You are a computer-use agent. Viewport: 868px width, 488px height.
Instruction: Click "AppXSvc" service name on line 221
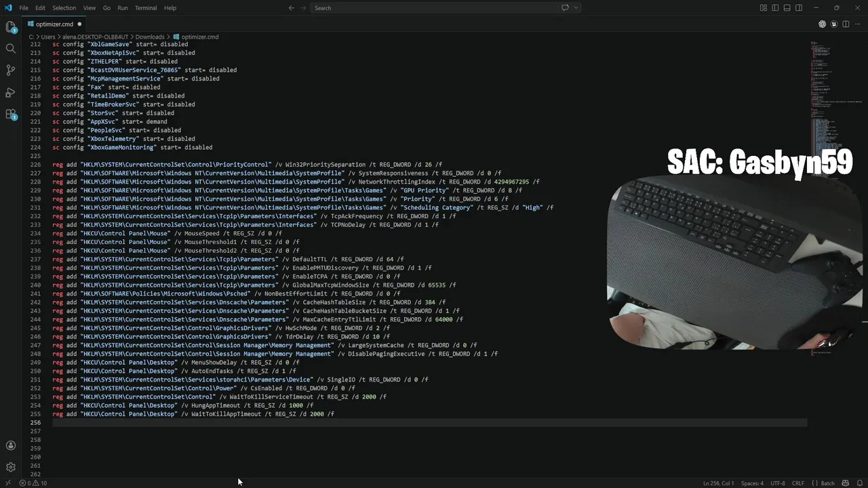tap(102, 121)
